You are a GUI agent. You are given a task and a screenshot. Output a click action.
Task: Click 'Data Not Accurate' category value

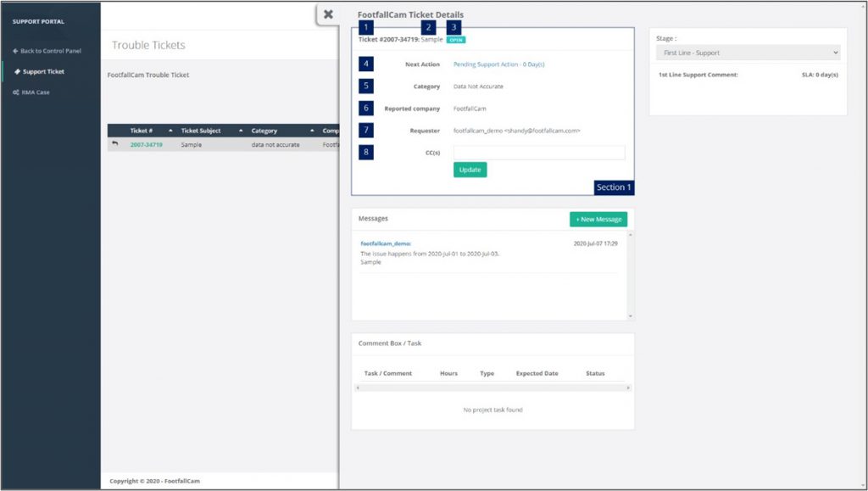[x=478, y=86]
